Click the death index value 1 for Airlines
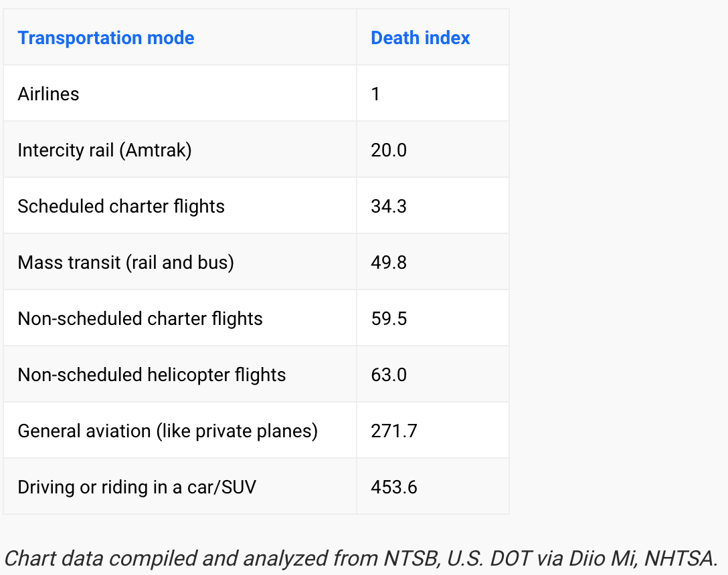Viewport: 728px width, 575px height. [x=376, y=94]
